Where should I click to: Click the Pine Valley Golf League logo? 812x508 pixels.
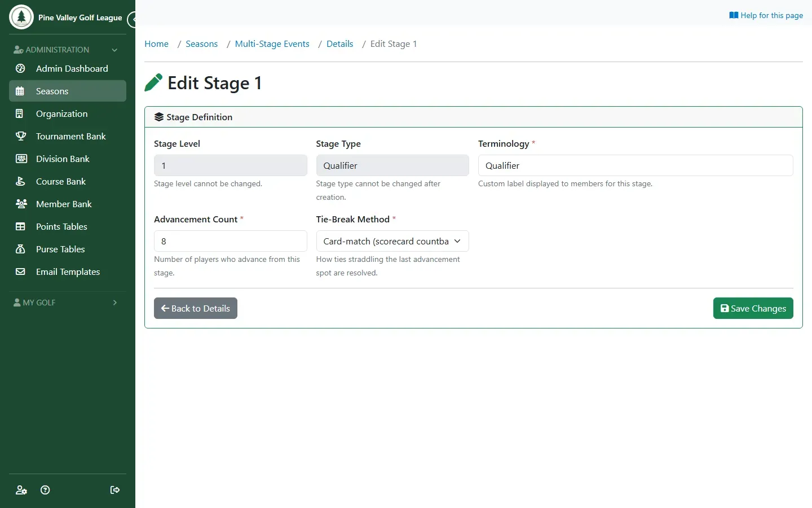point(21,17)
